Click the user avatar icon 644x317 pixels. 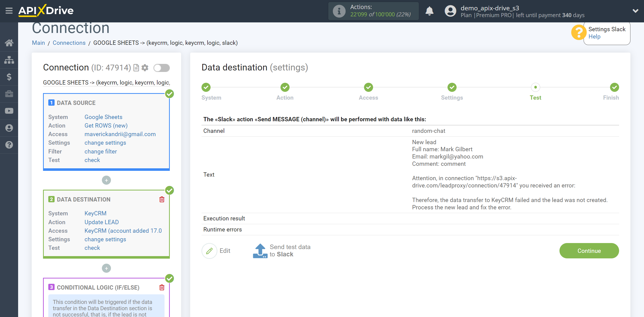point(450,11)
